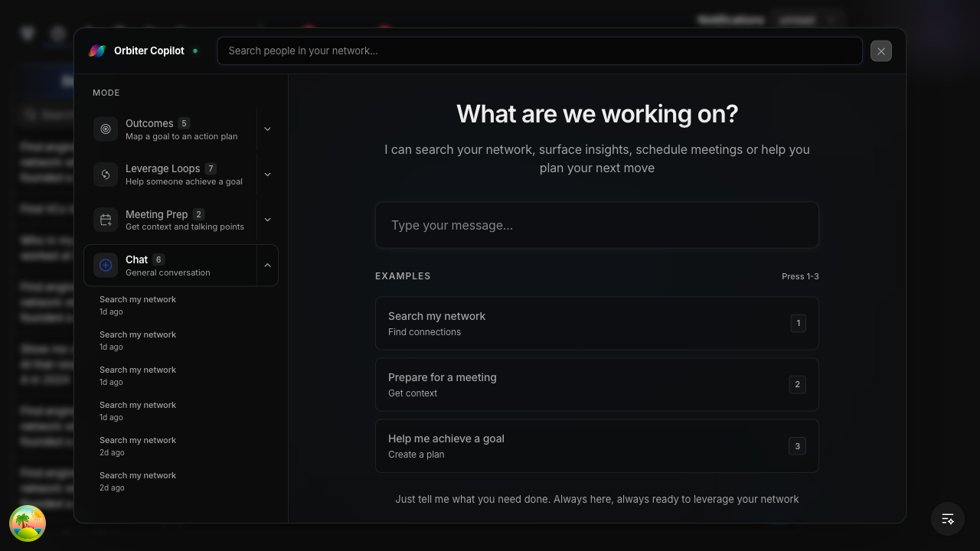Click the Orbiter Copilot logo icon

[97, 51]
